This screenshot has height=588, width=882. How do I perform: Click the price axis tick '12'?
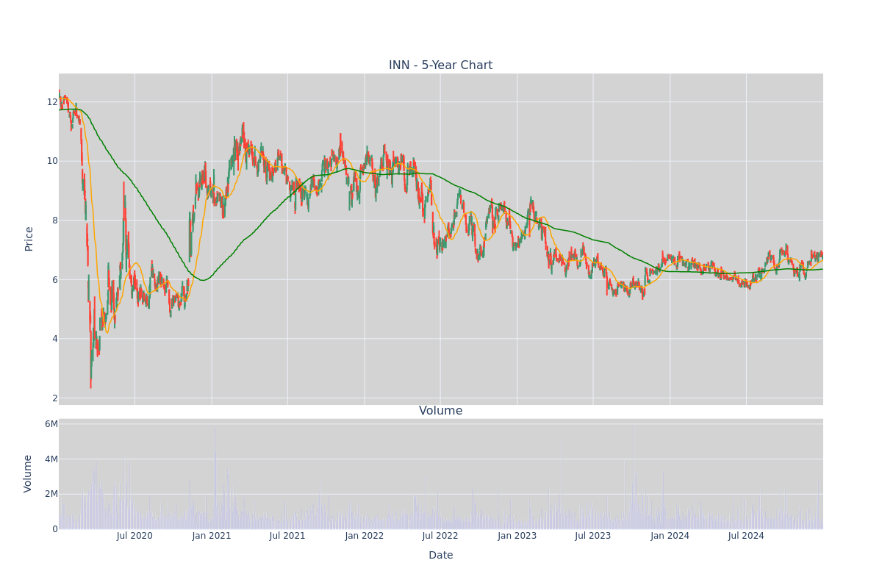point(52,102)
